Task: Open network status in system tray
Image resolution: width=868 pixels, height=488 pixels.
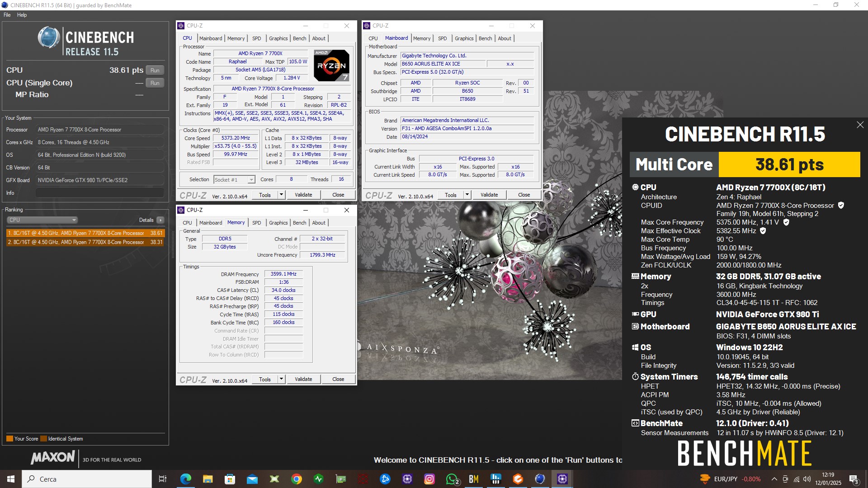Action: tap(796, 479)
